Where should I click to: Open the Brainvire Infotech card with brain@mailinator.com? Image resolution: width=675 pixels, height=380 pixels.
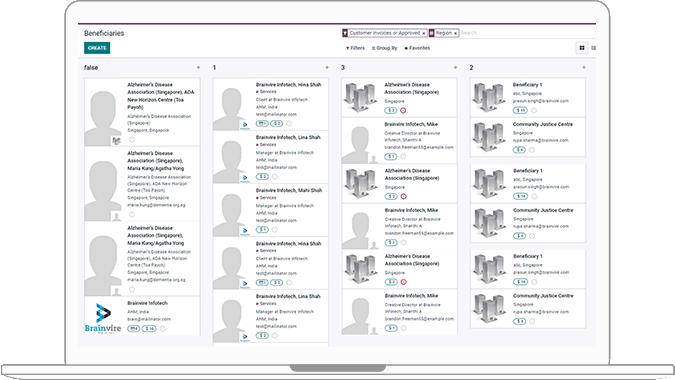(x=142, y=316)
